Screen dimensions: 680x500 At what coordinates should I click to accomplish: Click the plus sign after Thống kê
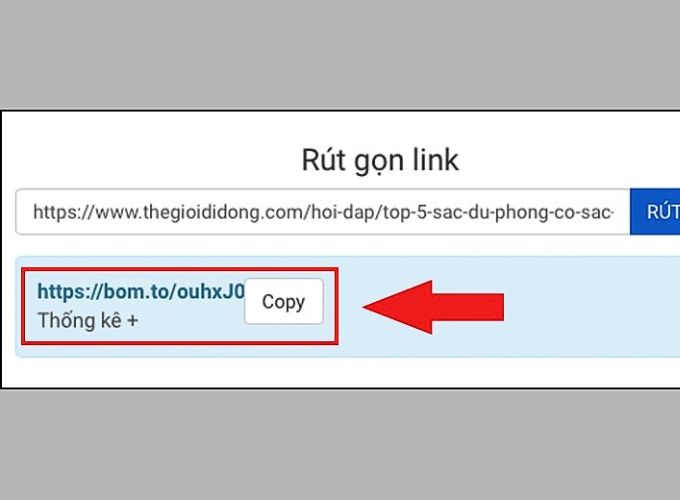132,321
